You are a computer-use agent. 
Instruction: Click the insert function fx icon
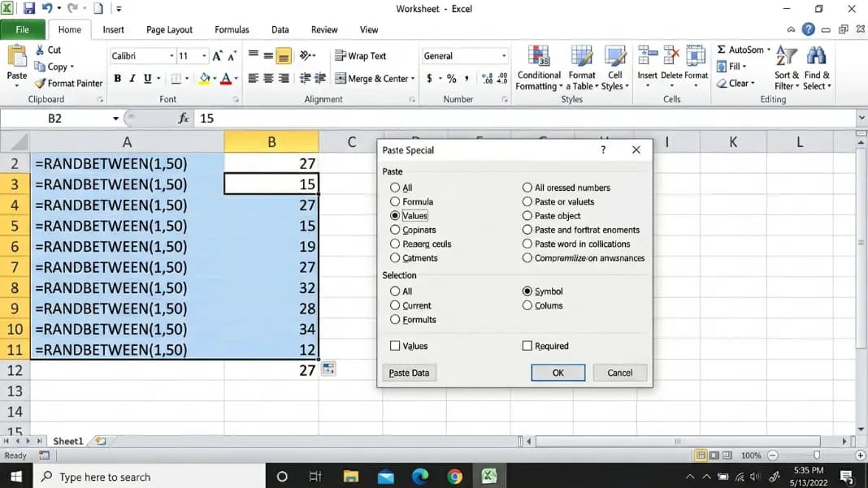tap(184, 119)
